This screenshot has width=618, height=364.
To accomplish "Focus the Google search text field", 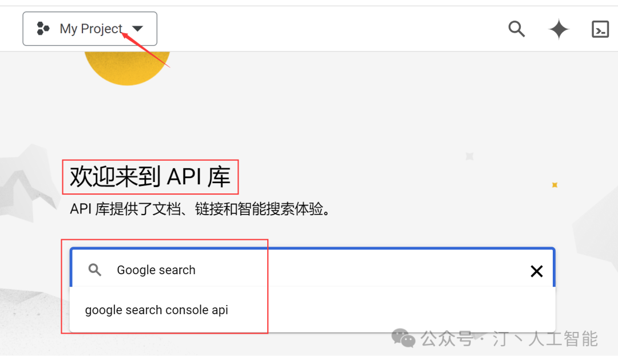I will (x=312, y=270).
